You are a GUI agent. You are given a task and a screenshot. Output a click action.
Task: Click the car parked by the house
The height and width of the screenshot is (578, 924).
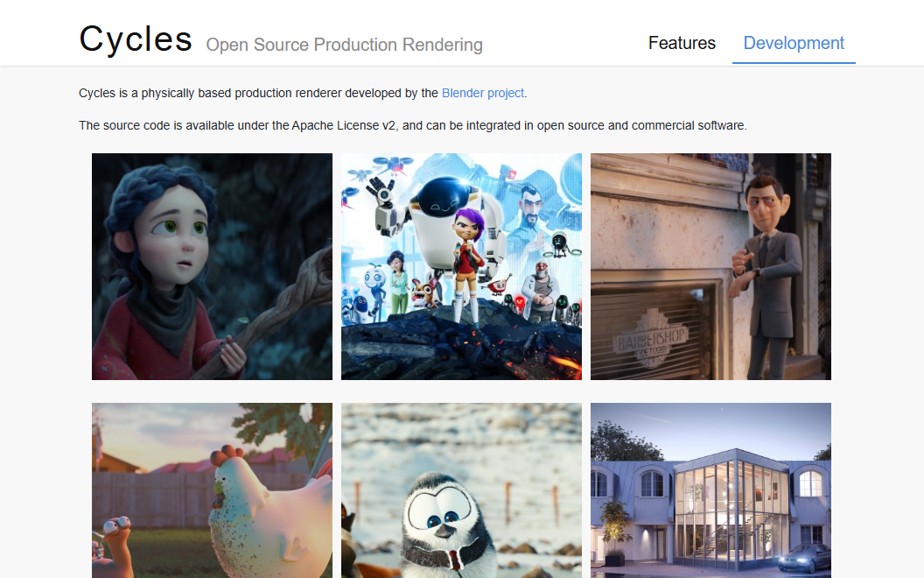tap(802, 557)
